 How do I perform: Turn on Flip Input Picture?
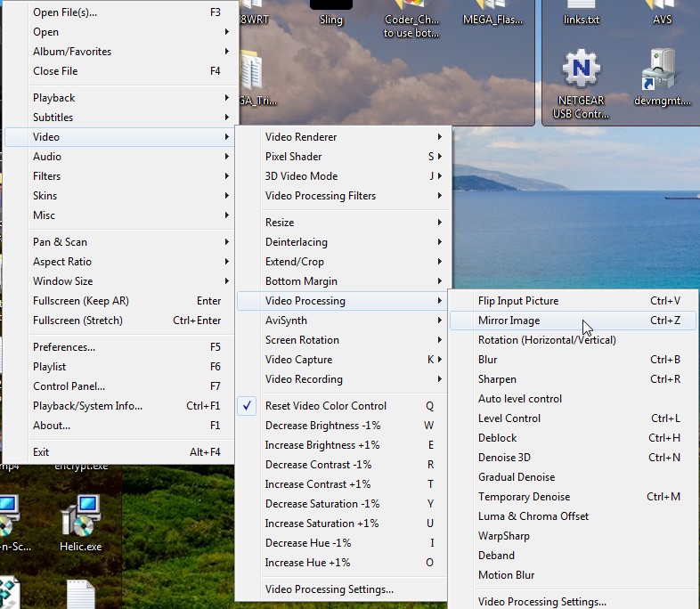[517, 301]
